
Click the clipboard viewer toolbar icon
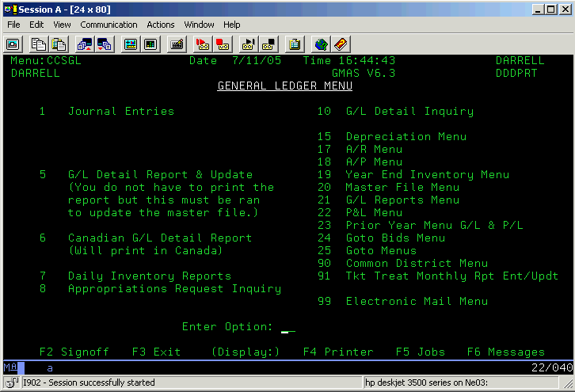point(295,44)
